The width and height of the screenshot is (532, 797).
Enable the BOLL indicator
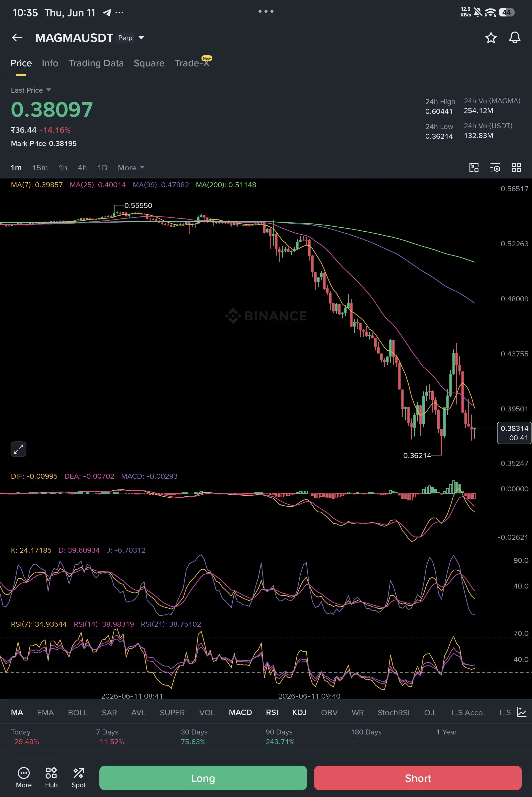[78, 713]
